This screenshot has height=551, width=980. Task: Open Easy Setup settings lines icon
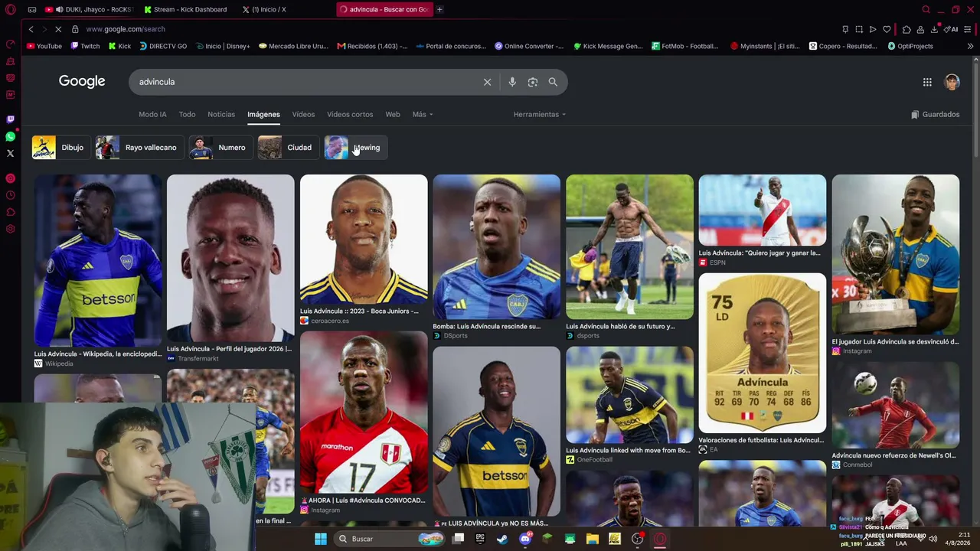pos(969,29)
